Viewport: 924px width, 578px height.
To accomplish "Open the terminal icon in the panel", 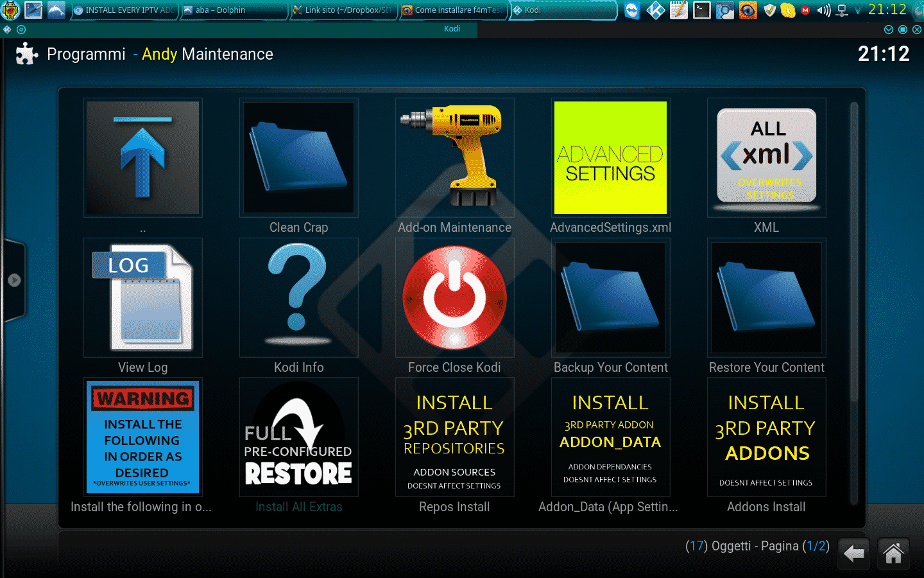I will [x=701, y=10].
